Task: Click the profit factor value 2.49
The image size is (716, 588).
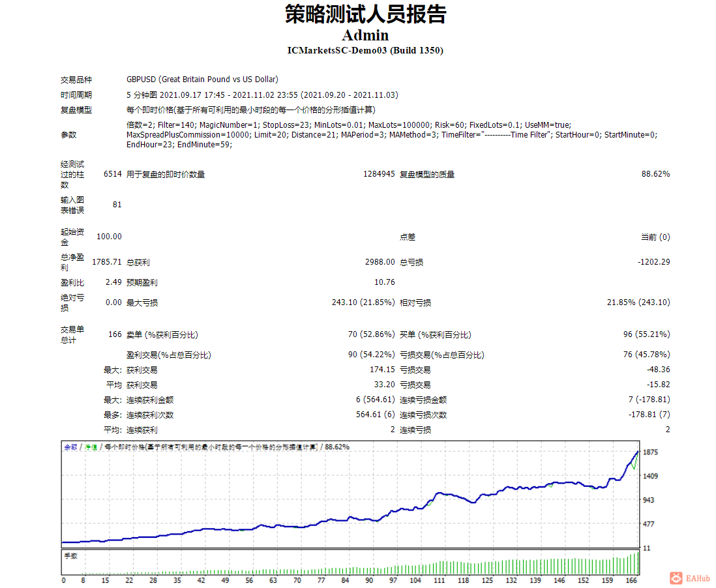Action: pyautogui.click(x=113, y=282)
